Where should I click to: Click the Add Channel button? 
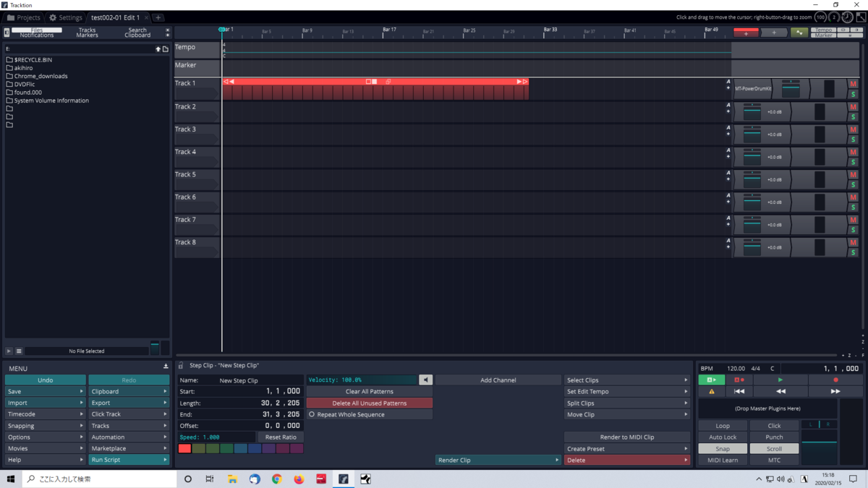[498, 380]
